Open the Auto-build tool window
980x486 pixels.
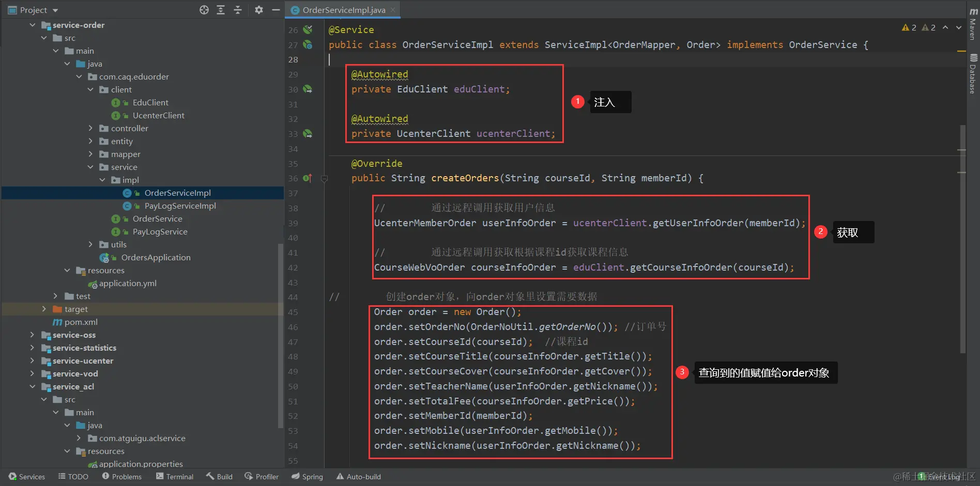tap(358, 476)
